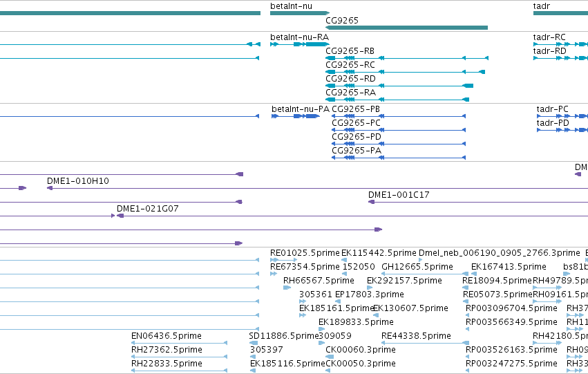Screen dimensions: 588x374
Task: Click the EK167413.5prime label
Action: pos(509,267)
